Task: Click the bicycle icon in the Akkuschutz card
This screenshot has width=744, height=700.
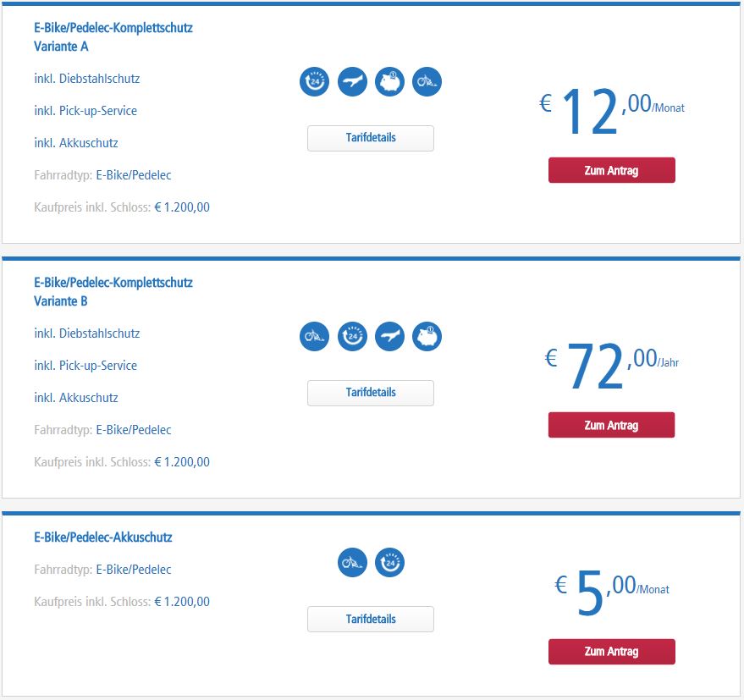Action: click(x=352, y=563)
